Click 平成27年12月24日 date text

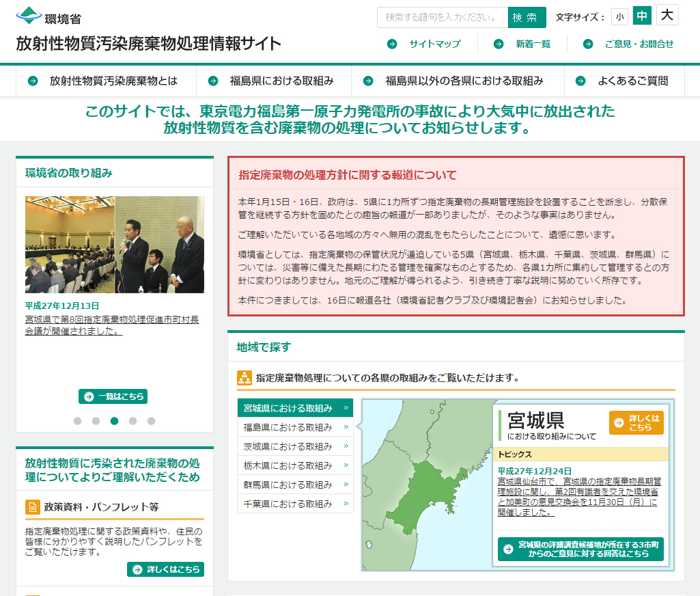(x=534, y=471)
